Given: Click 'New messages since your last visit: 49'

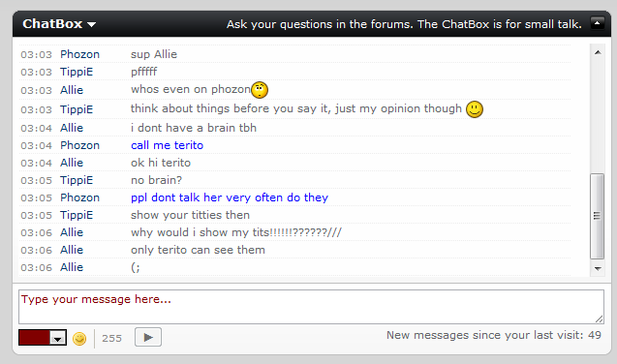Looking at the screenshot, I should pos(494,335).
